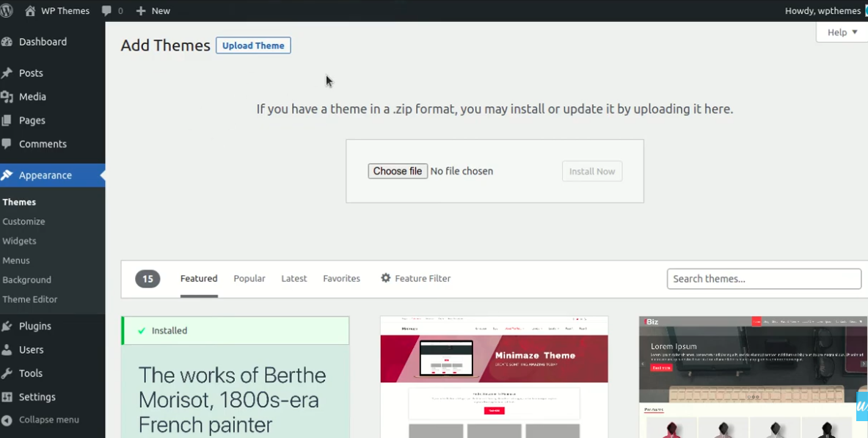
Task: Switch to the Latest themes tab
Action: point(294,279)
